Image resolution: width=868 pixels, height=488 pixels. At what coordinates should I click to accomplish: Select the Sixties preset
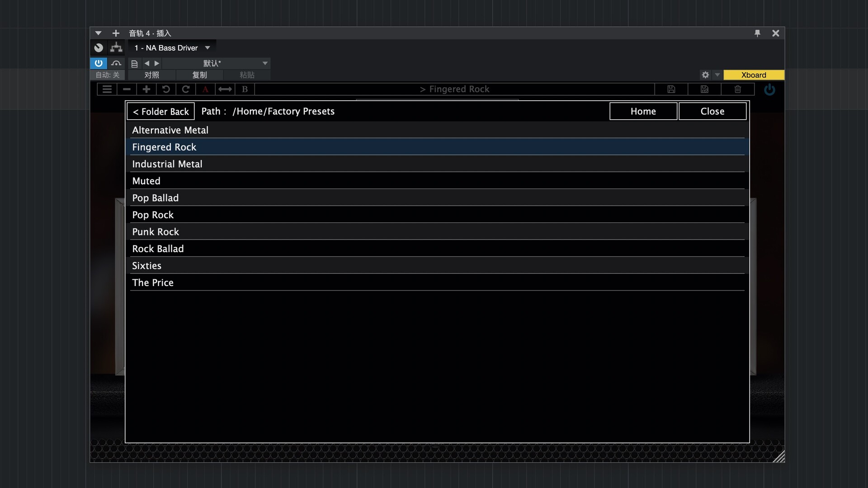tap(437, 266)
